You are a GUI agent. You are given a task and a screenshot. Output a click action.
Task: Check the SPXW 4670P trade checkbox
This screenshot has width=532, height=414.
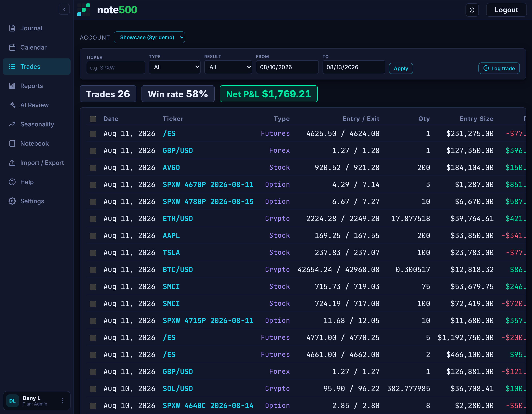pyautogui.click(x=93, y=185)
